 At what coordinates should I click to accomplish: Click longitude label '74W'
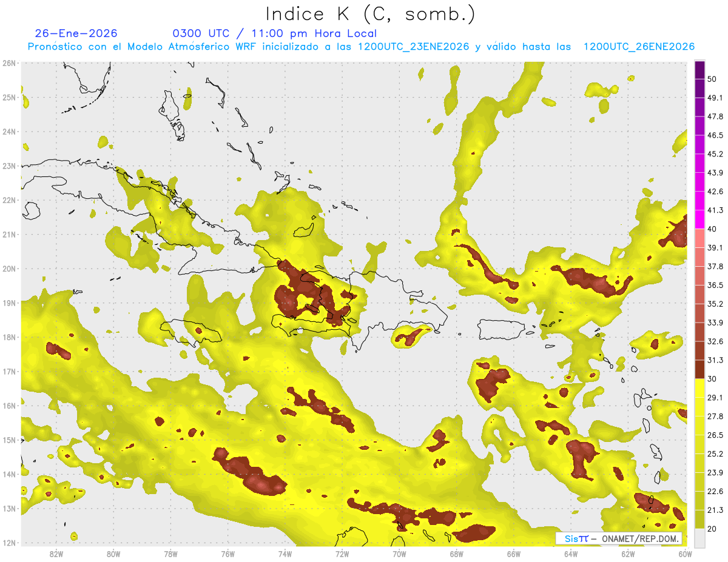(x=285, y=554)
